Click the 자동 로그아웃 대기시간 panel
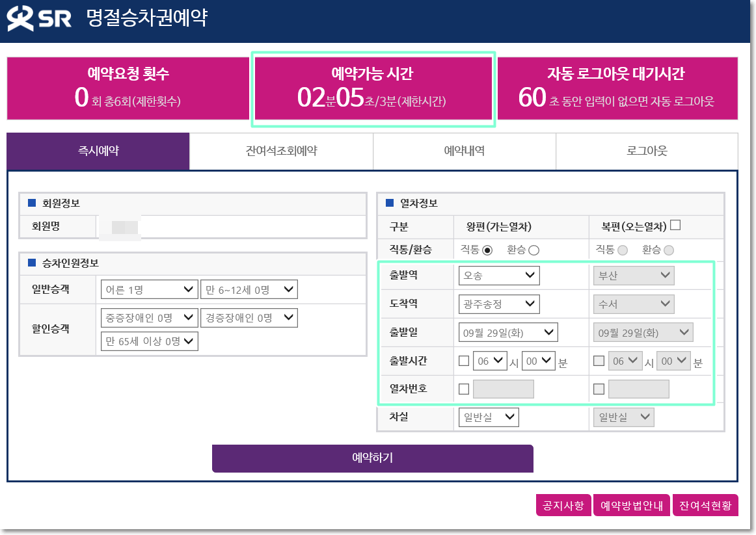 617,88
